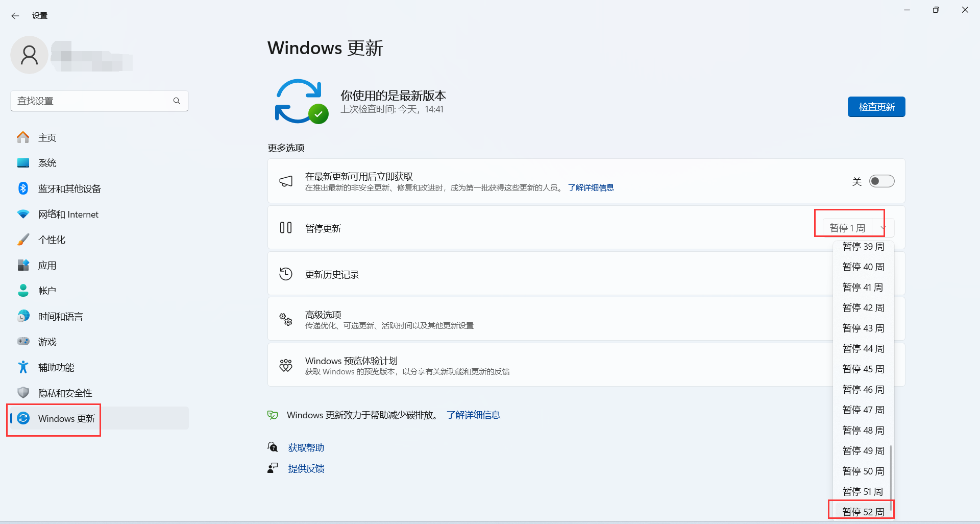Image resolution: width=980 pixels, height=524 pixels.
Task: Click the 检查更新 button
Action: [876, 107]
